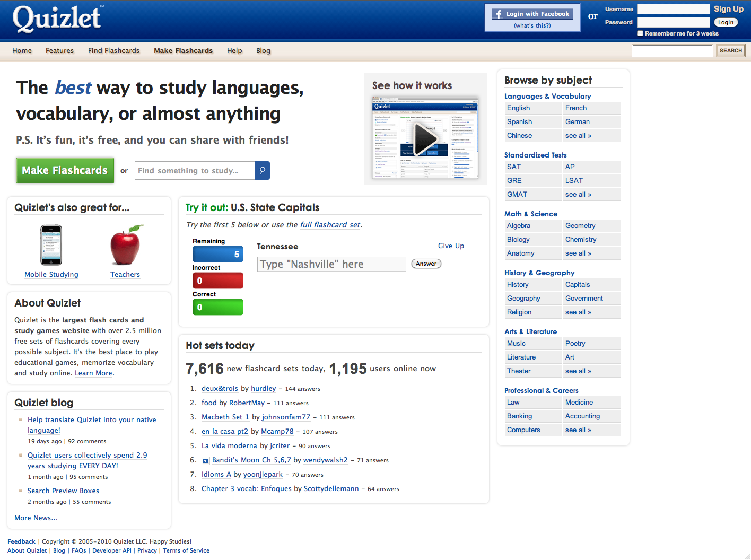Screen dimensions: 751x560
Task: Click the Teachers apple image
Action: click(126, 245)
